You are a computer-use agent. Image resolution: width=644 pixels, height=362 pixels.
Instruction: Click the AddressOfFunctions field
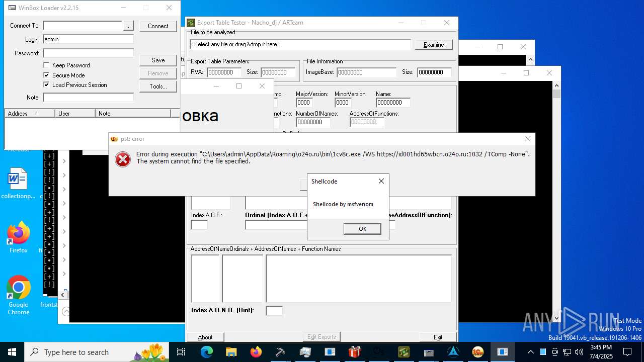point(367,122)
